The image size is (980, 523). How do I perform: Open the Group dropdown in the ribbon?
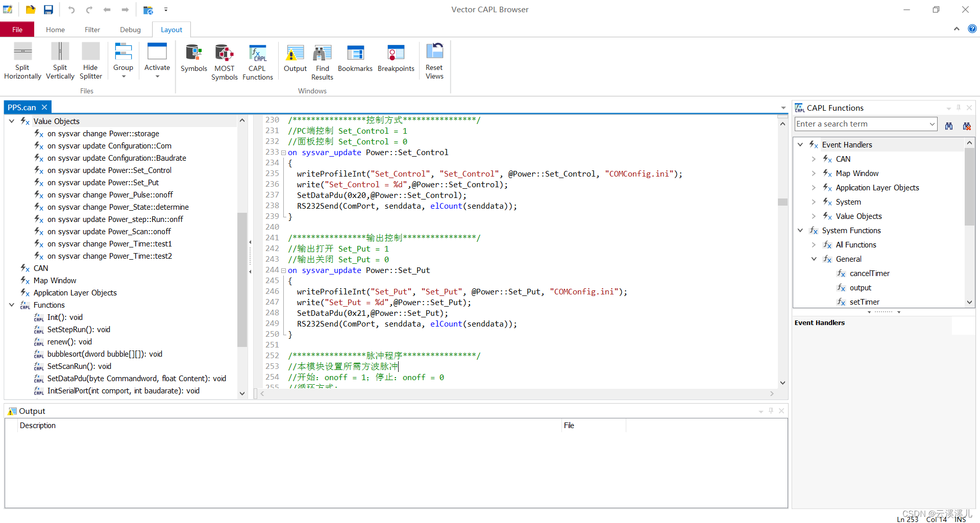click(x=124, y=60)
